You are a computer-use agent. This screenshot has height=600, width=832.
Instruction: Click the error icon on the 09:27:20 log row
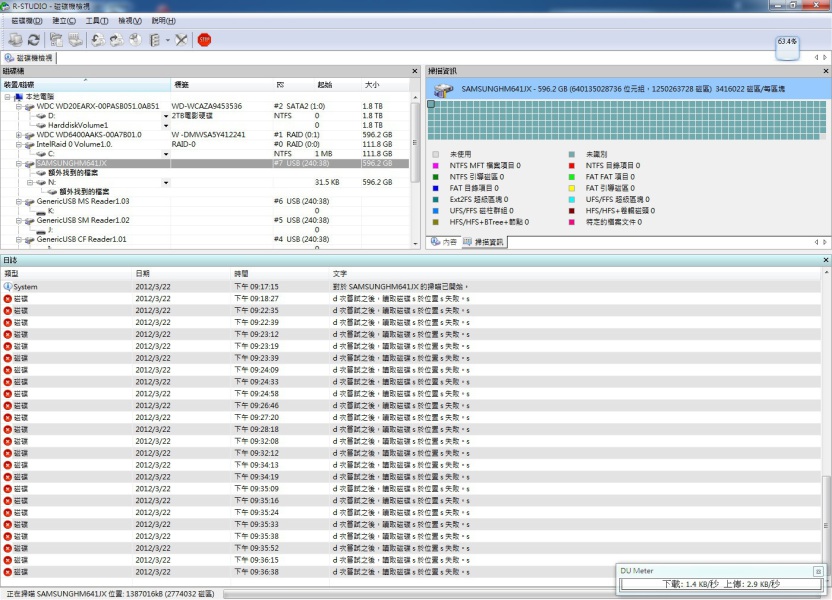(x=7, y=418)
